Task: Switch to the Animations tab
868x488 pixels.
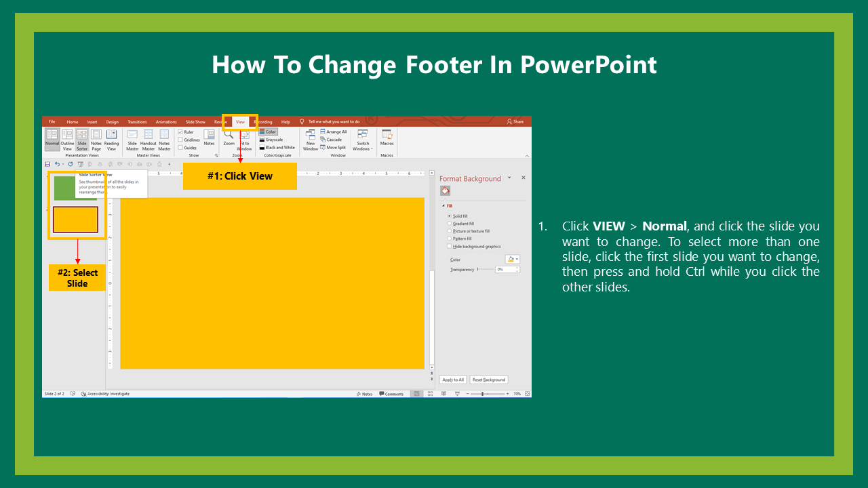Action: pos(166,122)
